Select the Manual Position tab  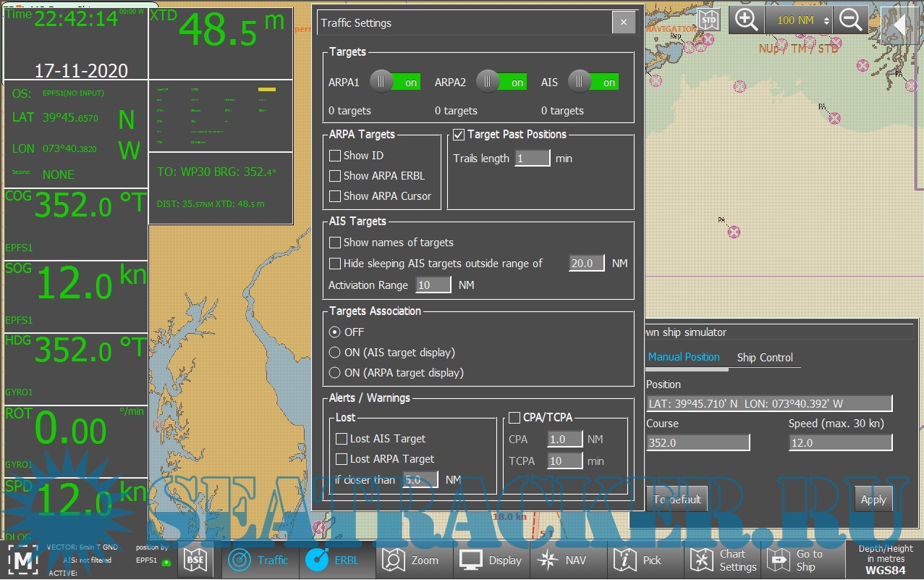684,357
